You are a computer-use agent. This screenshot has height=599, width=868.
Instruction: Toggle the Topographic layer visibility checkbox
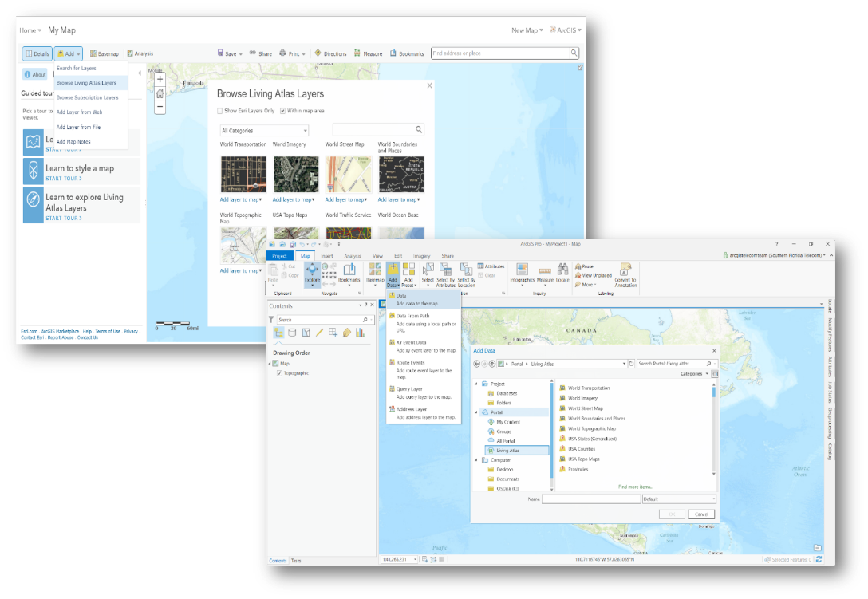click(x=279, y=373)
